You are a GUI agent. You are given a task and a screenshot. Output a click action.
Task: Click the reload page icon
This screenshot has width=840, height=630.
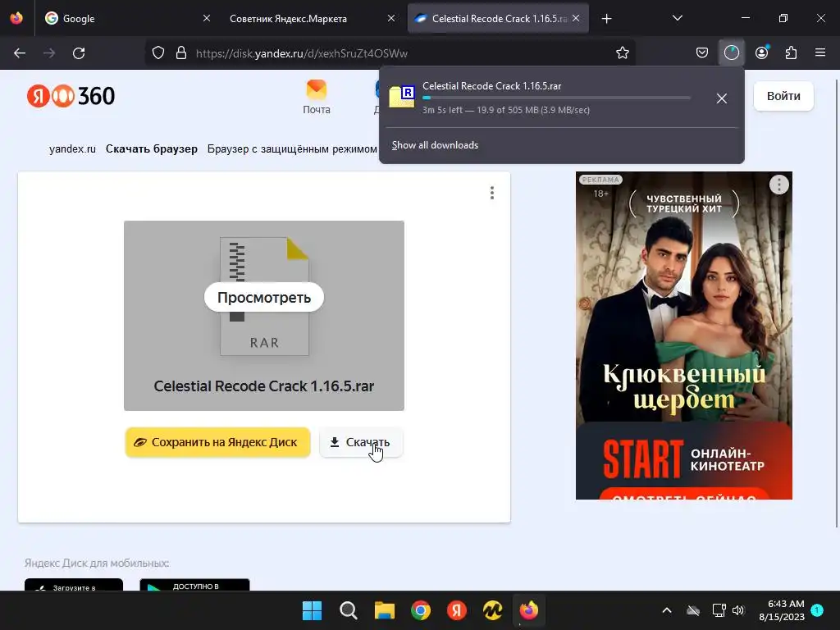click(79, 53)
